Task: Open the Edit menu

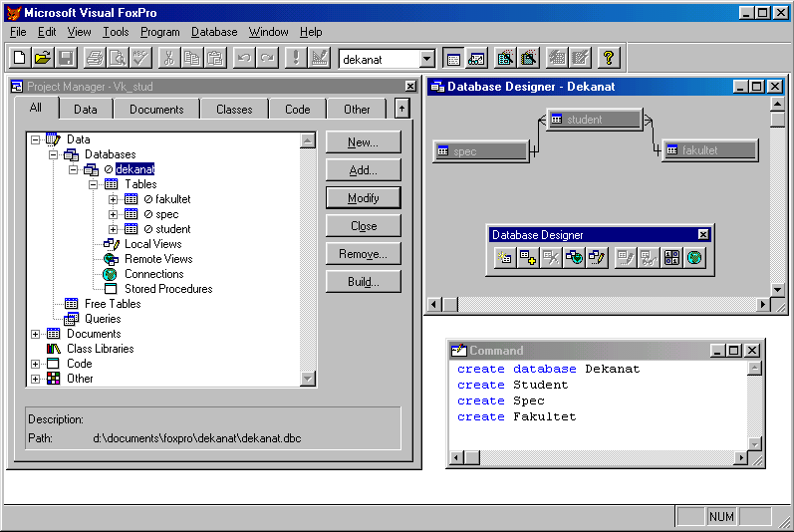Action: coord(47,32)
